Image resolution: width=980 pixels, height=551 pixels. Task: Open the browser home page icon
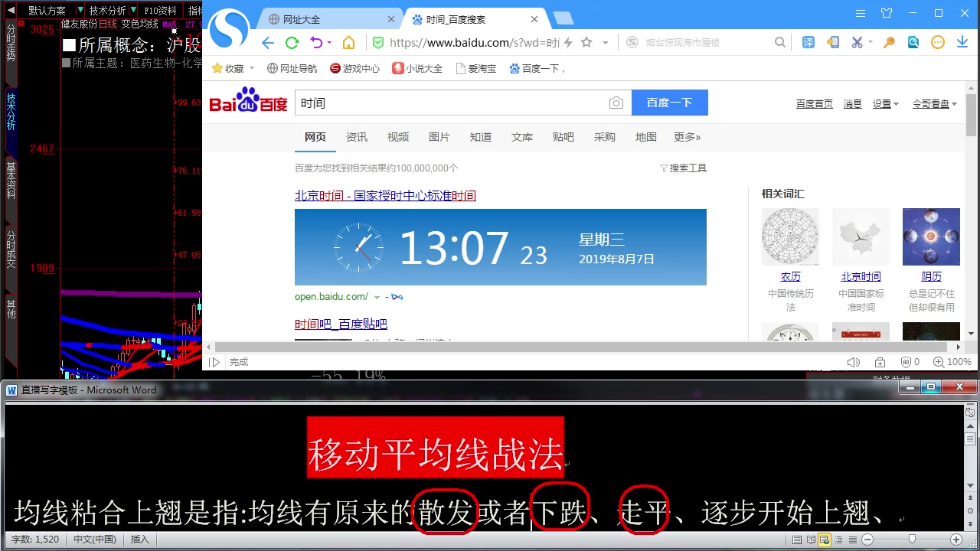tap(348, 43)
